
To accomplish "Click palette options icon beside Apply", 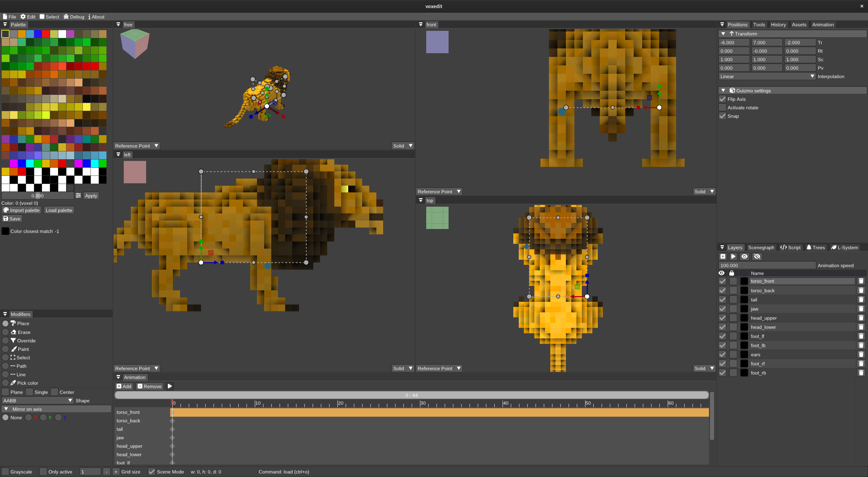I will [x=78, y=195].
